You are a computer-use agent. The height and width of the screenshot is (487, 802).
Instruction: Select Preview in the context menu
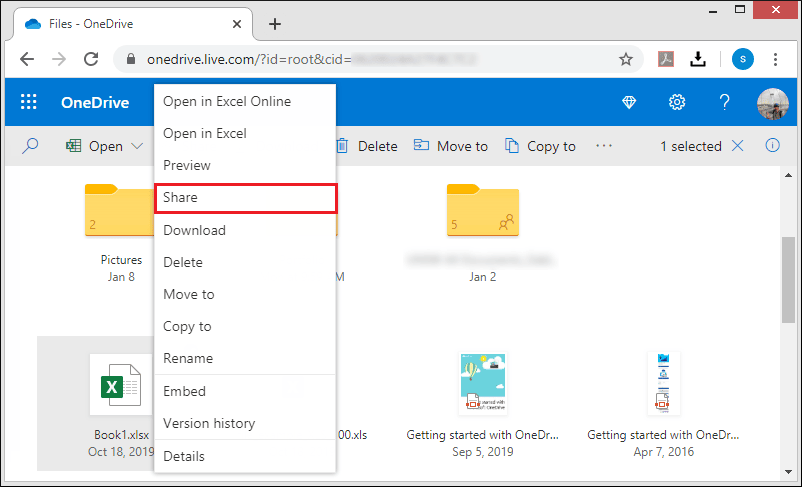[245, 166]
